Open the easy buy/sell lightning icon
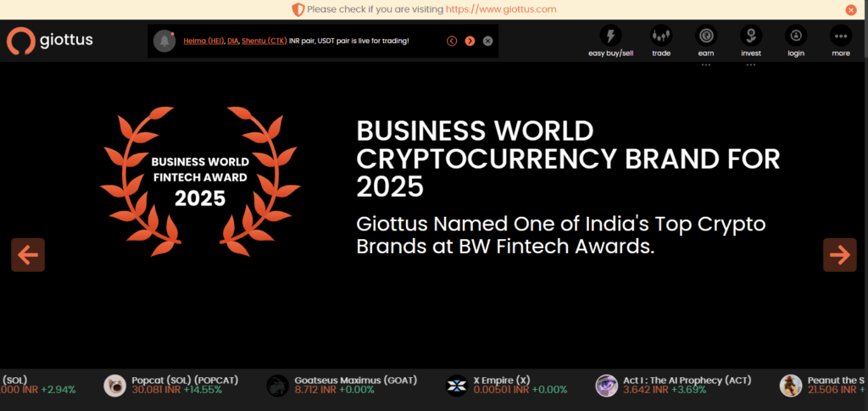 tap(610, 36)
